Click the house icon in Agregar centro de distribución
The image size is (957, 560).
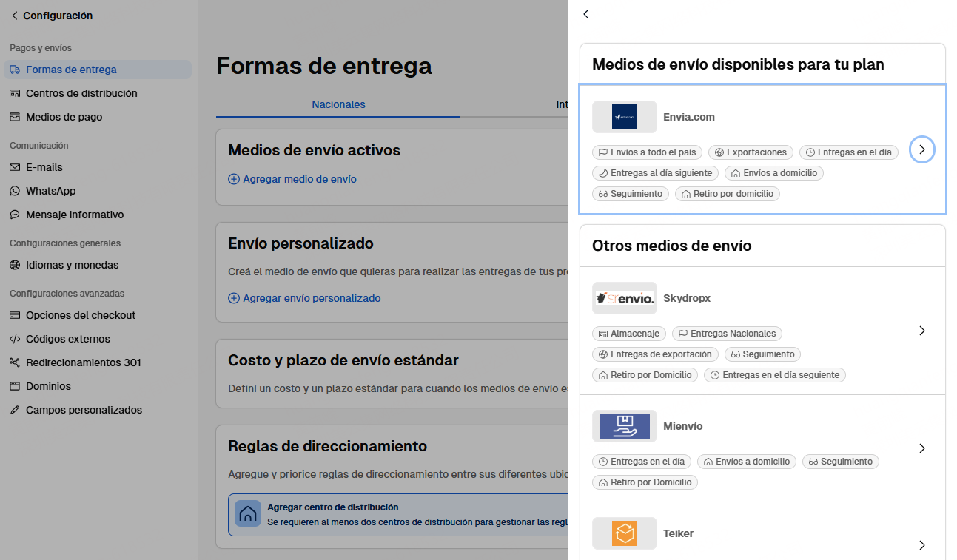point(248,513)
